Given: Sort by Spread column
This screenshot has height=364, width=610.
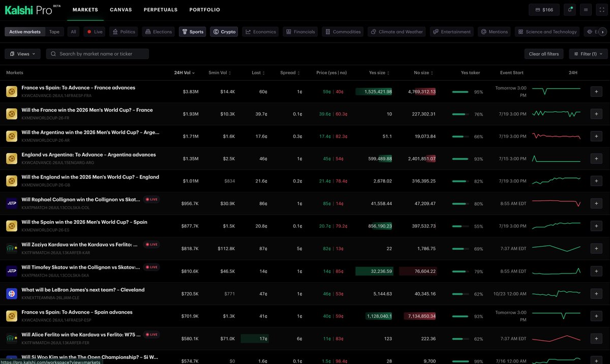Looking at the screenshot, I should (290, 73).
